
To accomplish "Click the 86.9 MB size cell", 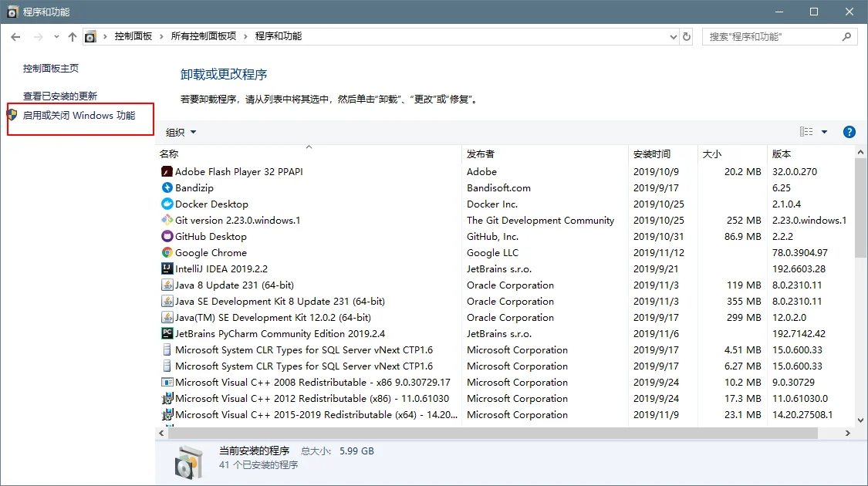I will pos(742,236).
